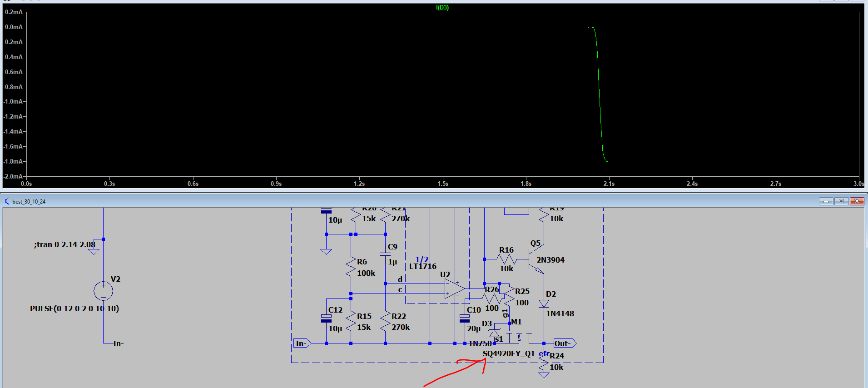This screenshot has height=388, width=868.
Task: Click the 100k value of R6
Action: [x=366, y=273]
